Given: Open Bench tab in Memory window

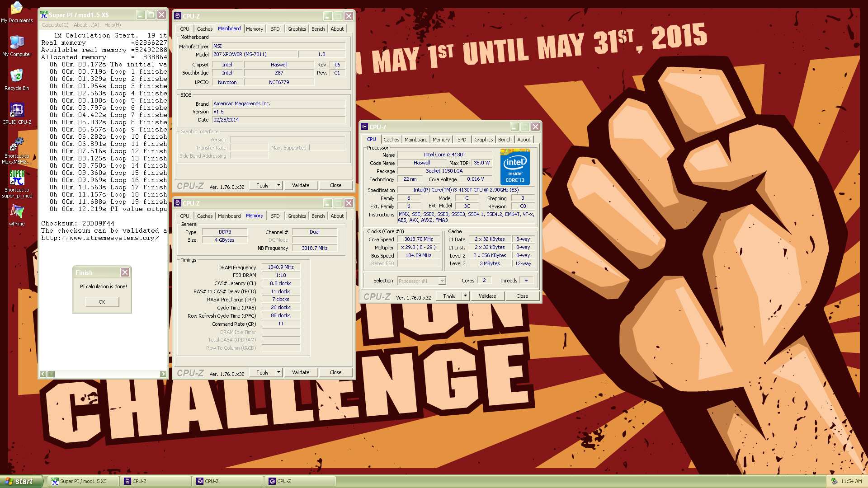Looking at the screenshot, I should [318, 216].
